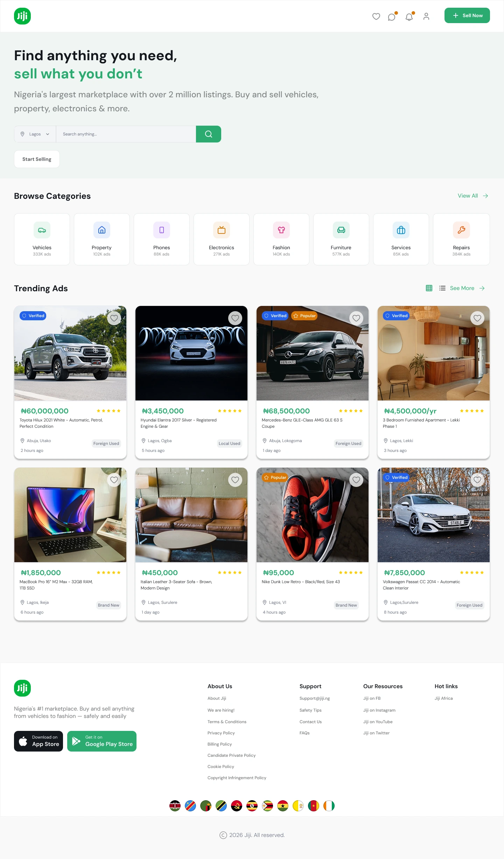The height and width of the screenshot is (859, 504).
Task: Open See More trending ads link
Action: pyautogui.click(x=467, y=288)
